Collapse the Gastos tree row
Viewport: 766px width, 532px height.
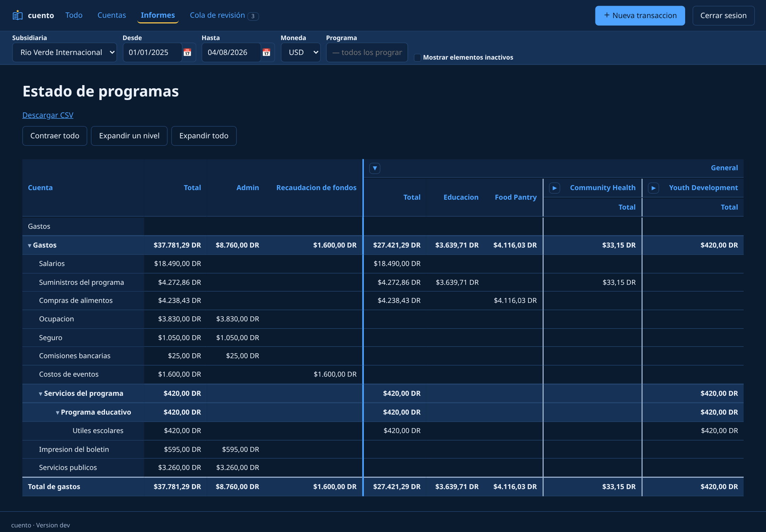click(29, 245)
